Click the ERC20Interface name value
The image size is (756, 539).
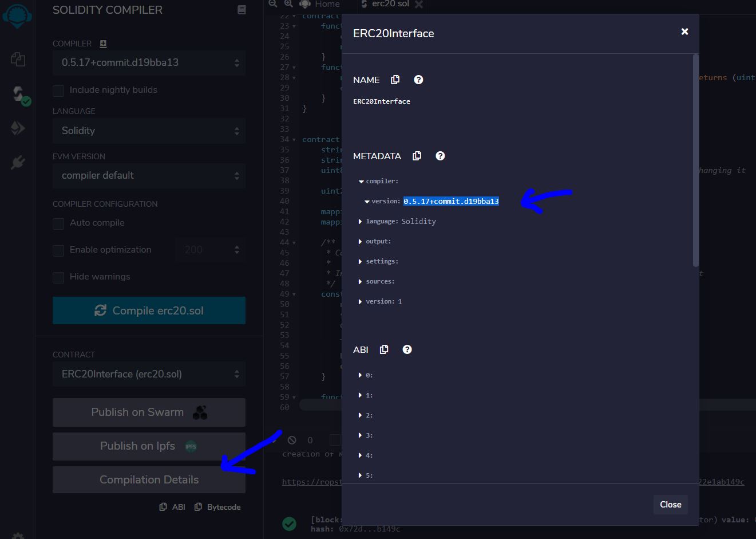382,101
